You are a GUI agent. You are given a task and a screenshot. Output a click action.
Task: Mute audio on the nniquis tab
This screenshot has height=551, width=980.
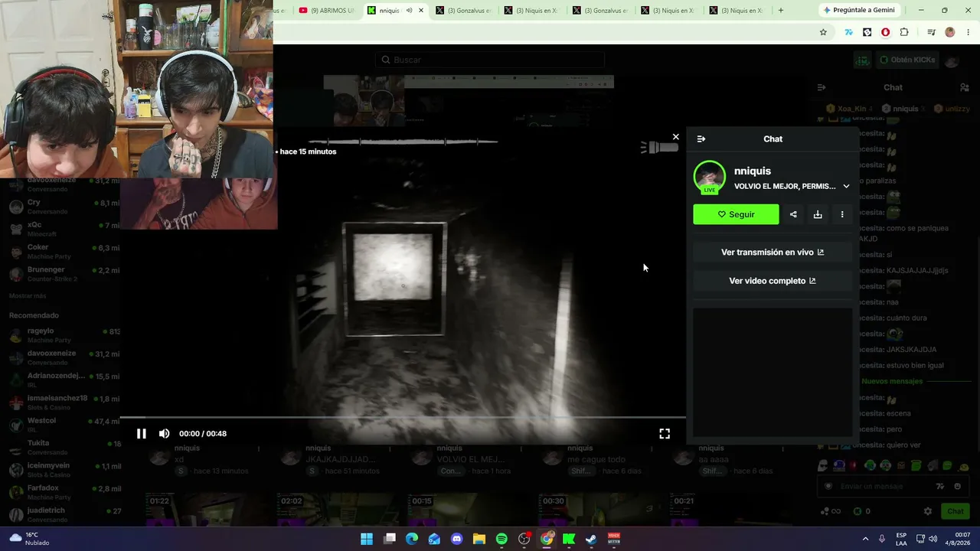coord(410,11)
